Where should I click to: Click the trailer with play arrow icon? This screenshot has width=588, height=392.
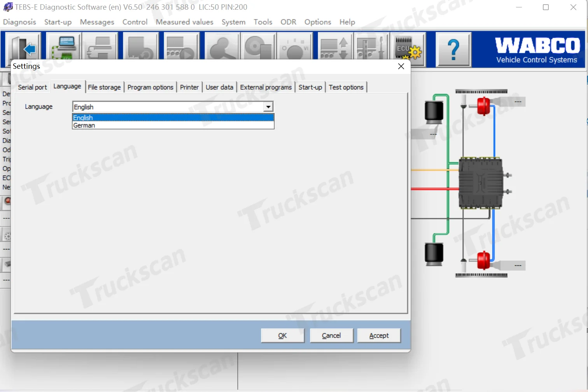(x=181, y=47)
